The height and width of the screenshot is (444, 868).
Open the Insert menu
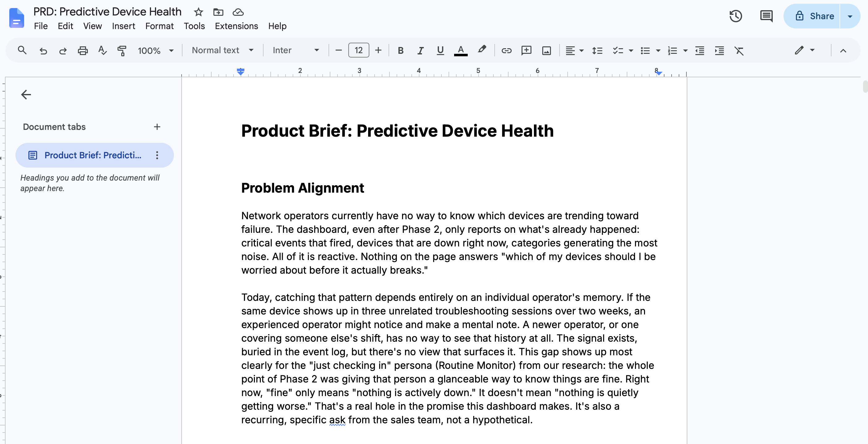(x=123, y=26)
